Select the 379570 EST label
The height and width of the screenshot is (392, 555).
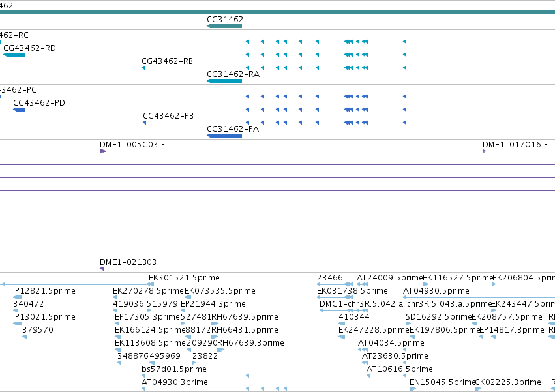pos(38,330)
